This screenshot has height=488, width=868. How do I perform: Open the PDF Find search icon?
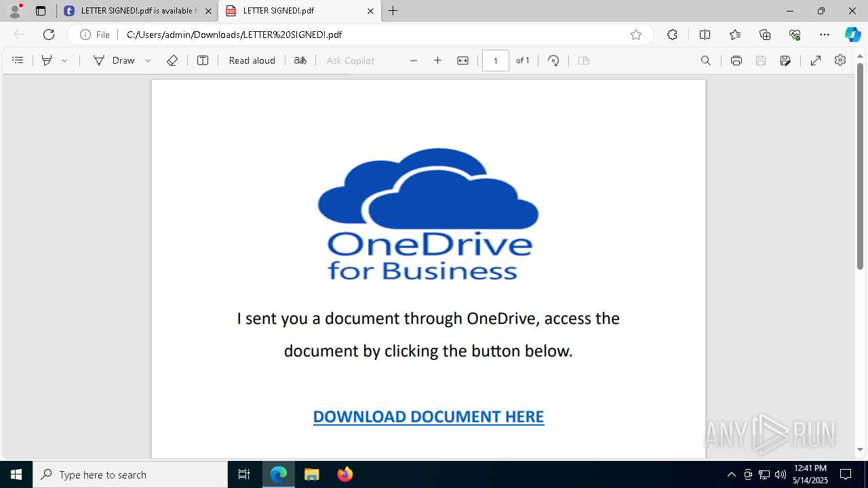(706, 60)
